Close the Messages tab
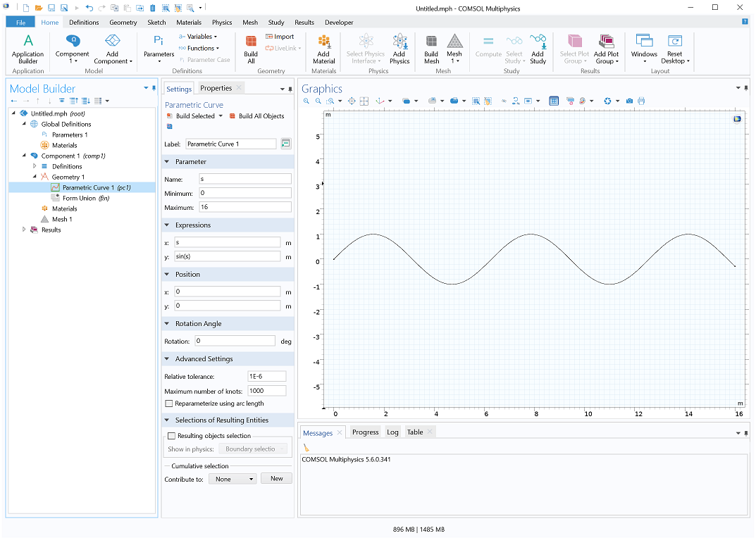 tap(340, 432)
